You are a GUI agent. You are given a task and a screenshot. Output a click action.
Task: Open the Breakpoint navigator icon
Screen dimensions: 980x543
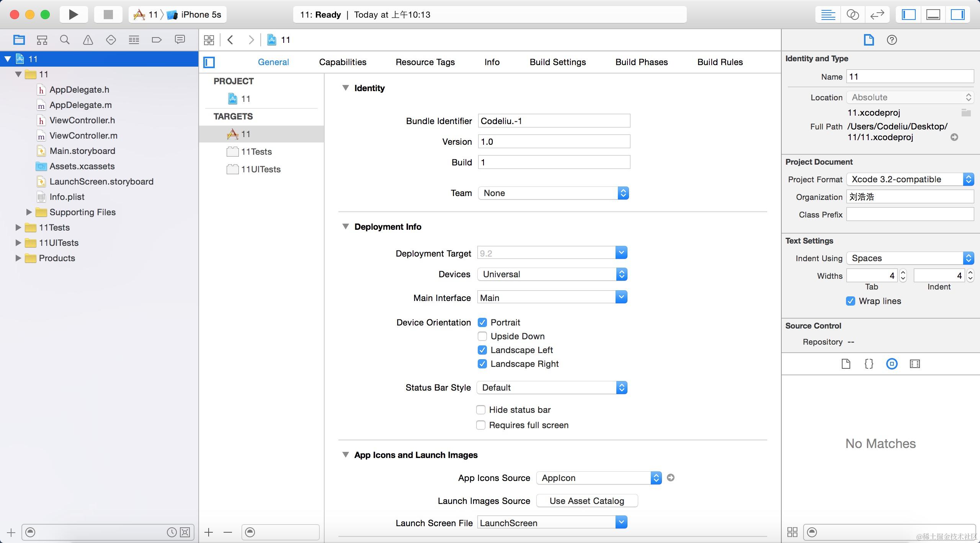coord(157,40)
